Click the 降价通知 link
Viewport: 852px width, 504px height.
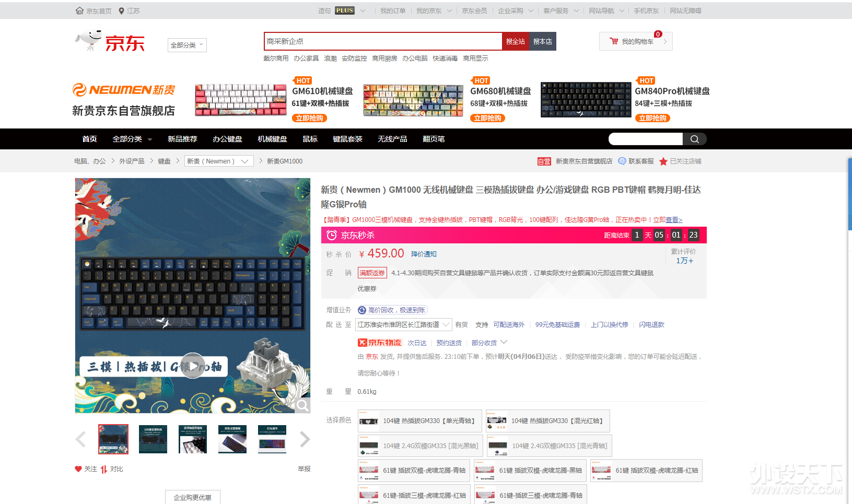coord(424,254)
